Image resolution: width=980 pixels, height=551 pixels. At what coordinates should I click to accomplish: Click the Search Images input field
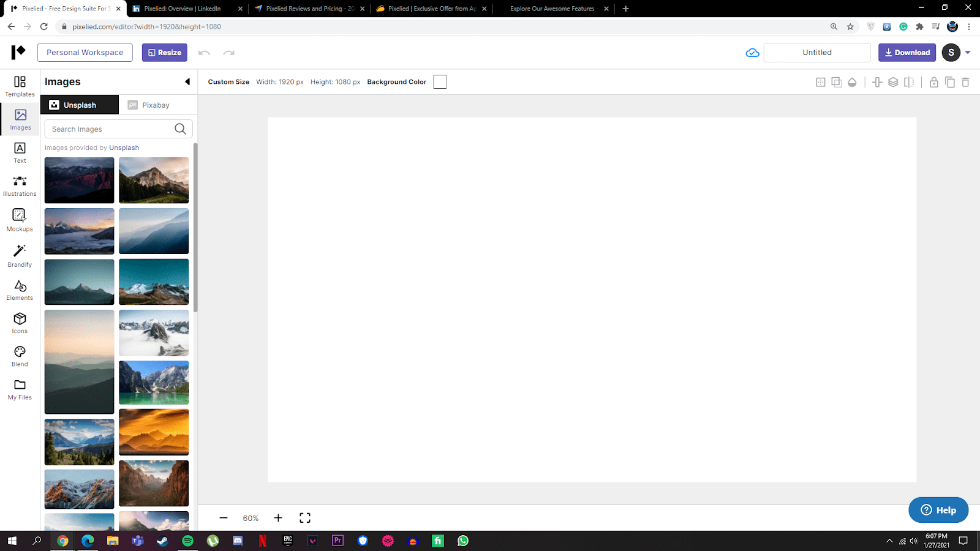tap(110, 129)
